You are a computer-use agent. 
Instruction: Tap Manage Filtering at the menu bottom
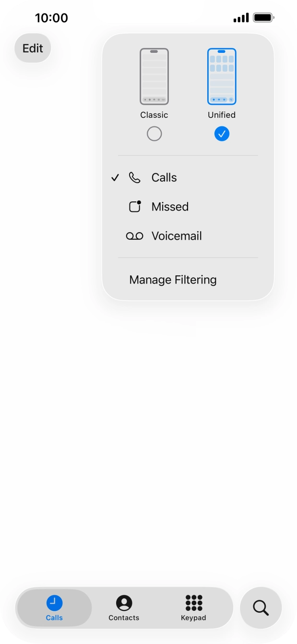tap(173, 279)
